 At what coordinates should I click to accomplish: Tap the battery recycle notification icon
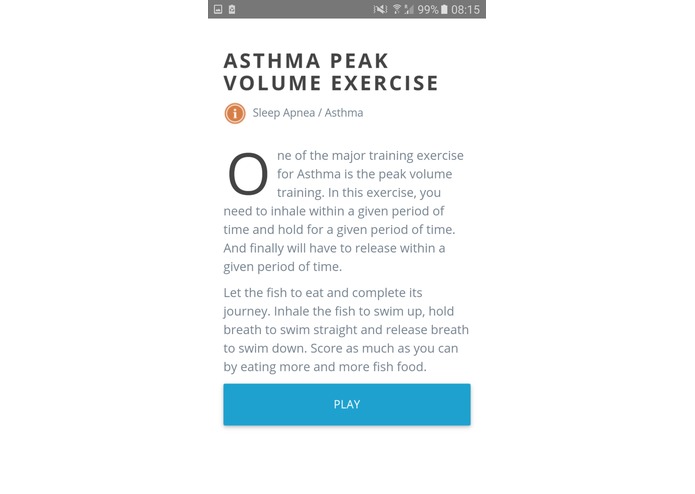232,9
